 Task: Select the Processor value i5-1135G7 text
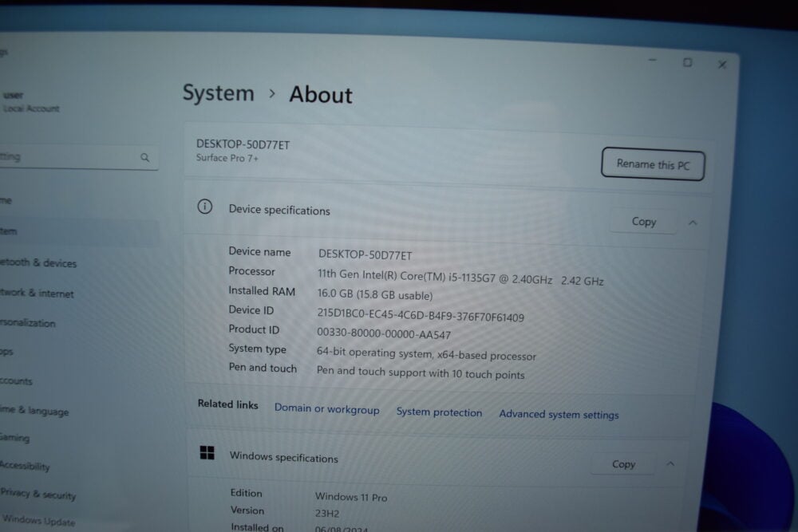point(460,278)
